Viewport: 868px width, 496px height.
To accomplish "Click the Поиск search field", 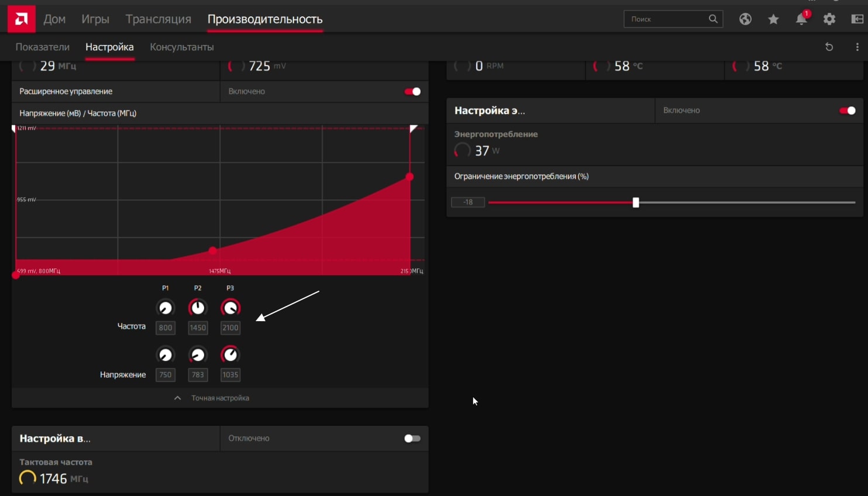I will 667,19.
